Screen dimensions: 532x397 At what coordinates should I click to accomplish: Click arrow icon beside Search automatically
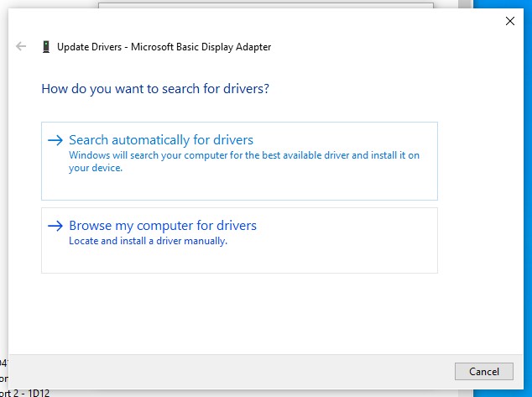point(55,140)
